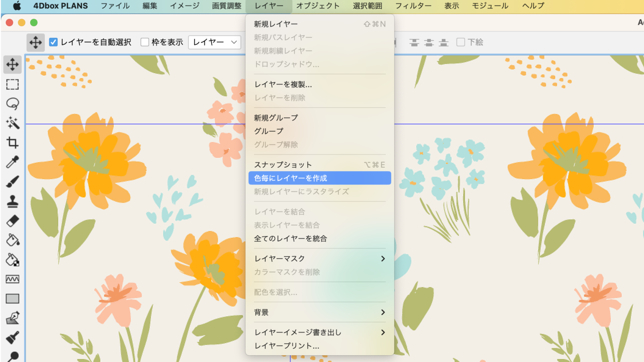This screenshot has height=362, width=644.
Task: Click 全てのレイヤーを統合 menu entry
Action: 290,238
